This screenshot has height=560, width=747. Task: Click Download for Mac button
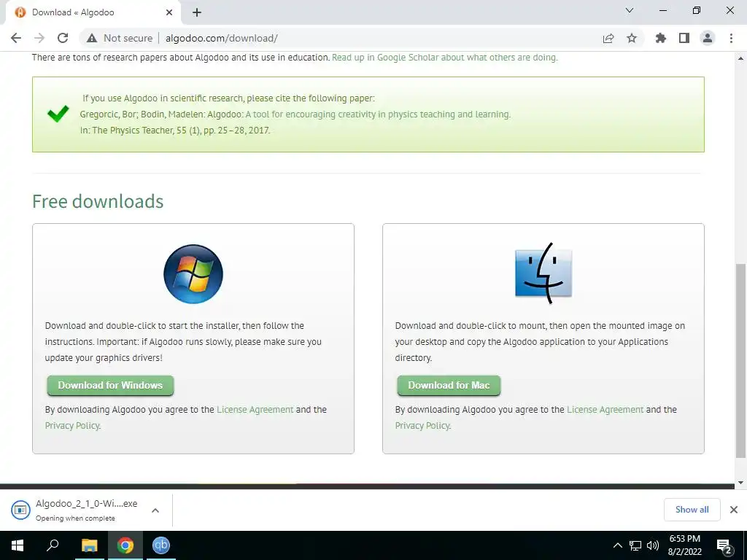pos(449,385)
